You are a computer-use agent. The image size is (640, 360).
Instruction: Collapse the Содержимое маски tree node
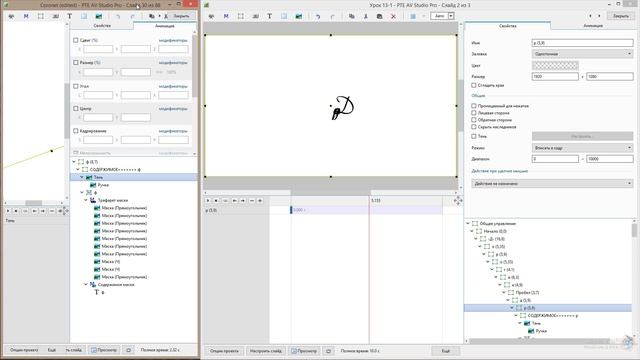coord(86,284)
